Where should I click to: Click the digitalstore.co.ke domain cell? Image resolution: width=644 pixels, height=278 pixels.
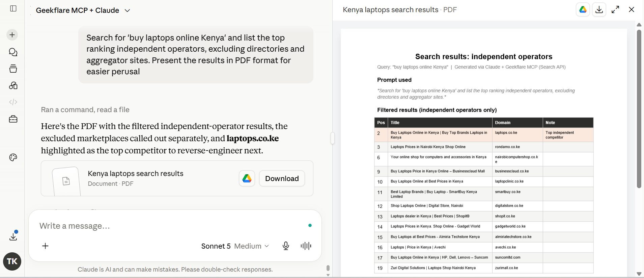[517, 206]
